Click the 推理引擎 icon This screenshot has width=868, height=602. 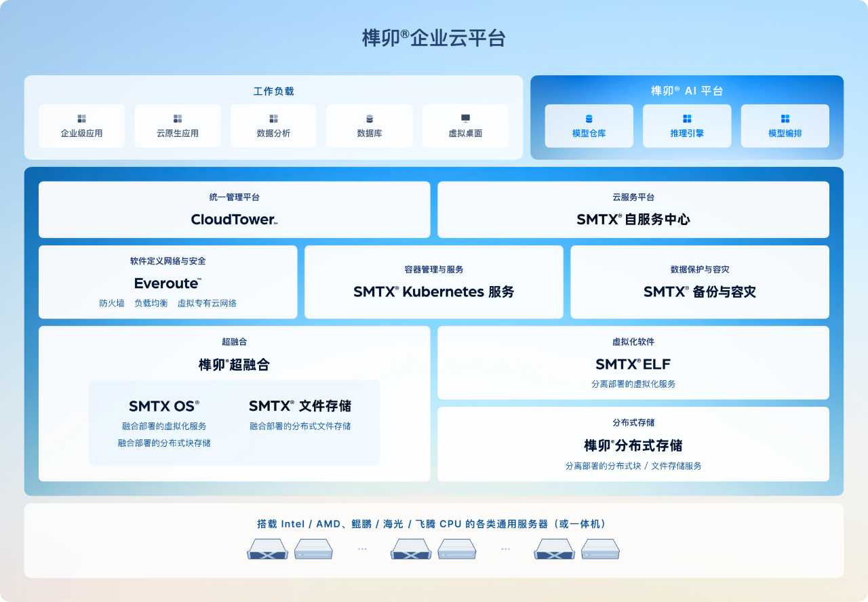point(687,119)
